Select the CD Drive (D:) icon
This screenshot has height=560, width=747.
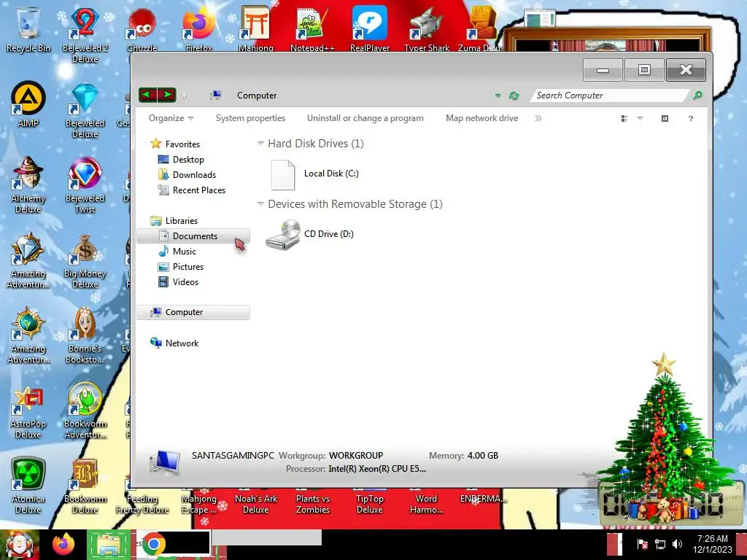pos(283,234)
